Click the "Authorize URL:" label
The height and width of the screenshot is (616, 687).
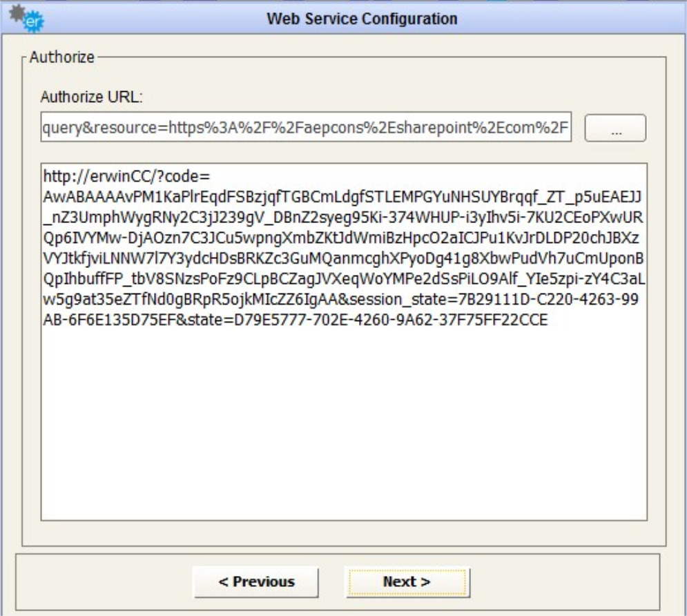91,97
